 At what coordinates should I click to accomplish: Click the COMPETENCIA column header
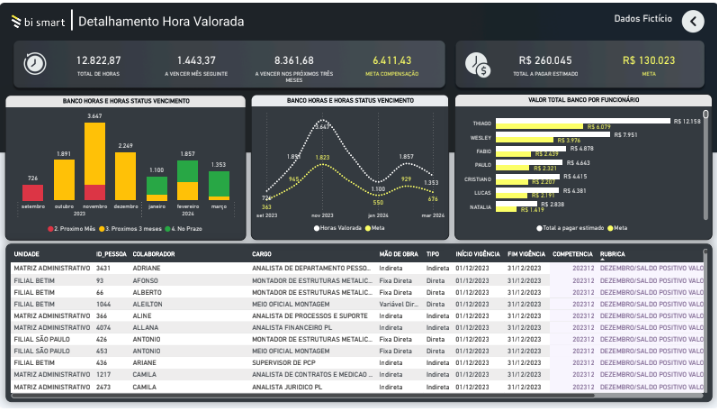pyautogui.click(x=573, y=254)
